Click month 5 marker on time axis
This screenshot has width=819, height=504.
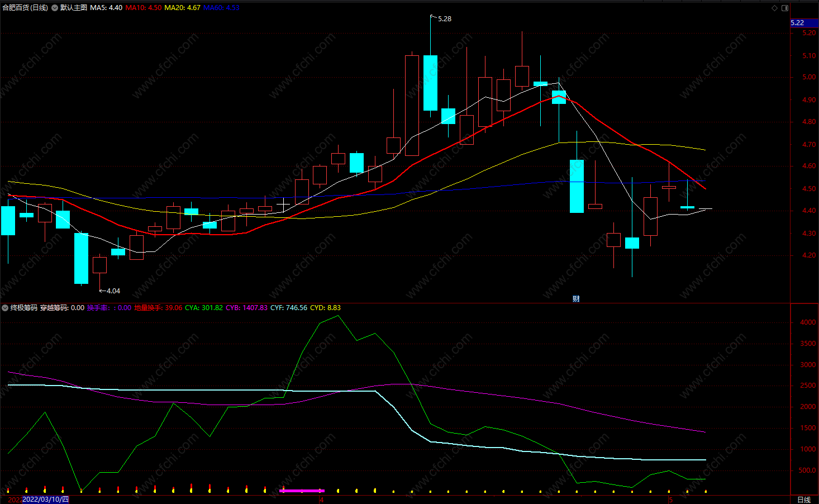[x=670, y=500]
